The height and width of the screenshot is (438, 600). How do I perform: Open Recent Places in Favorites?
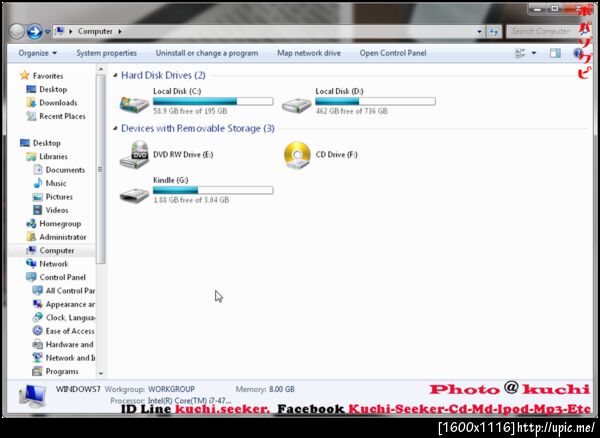[62, 116]
